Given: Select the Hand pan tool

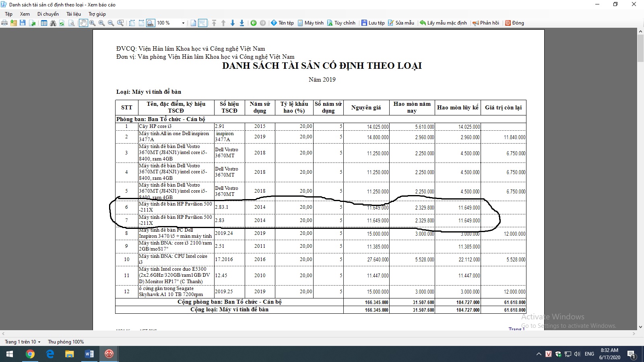Looking at the screenshot, I should 83,23.
